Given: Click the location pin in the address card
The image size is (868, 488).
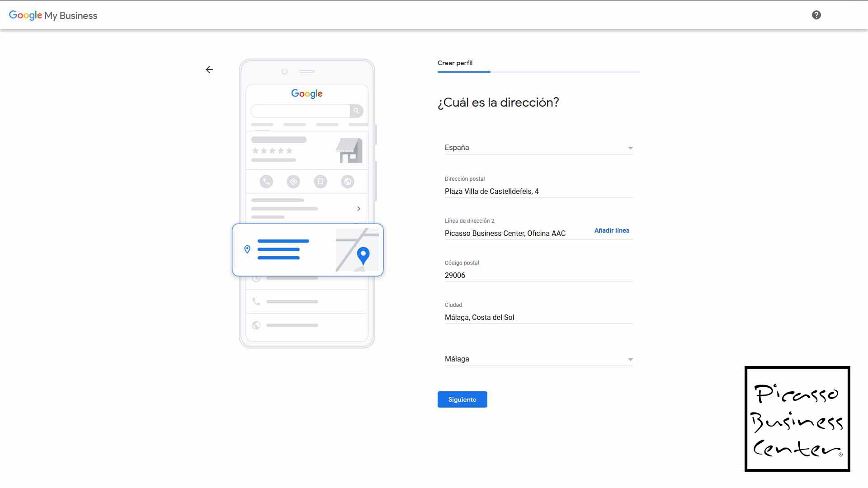Looking at the screenshot, I should click(x=247, y=249).
